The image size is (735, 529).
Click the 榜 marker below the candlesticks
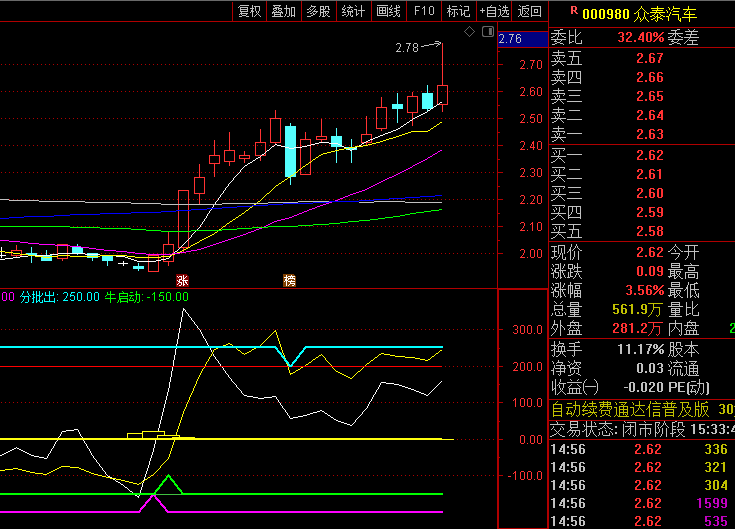click(290, 280)
